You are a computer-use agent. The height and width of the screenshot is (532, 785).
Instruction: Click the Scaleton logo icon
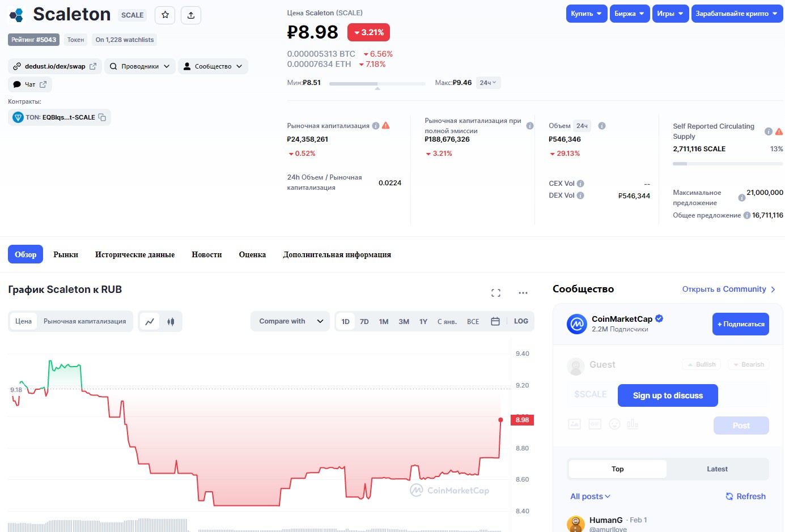click(x=17, y=15)
